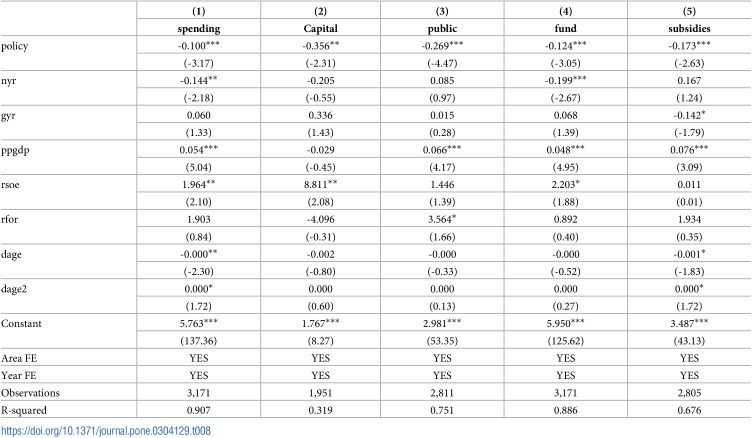This screenshot has width=752, height=438.
Task: Select the Capital column header
Action: (320, 29)
